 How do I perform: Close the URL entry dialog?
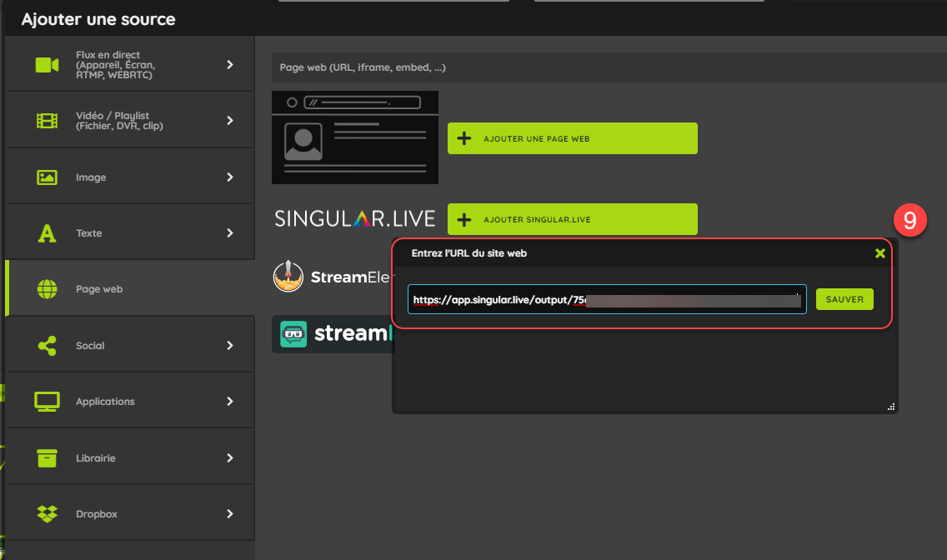pyautogui.click(x=880, y=253)
